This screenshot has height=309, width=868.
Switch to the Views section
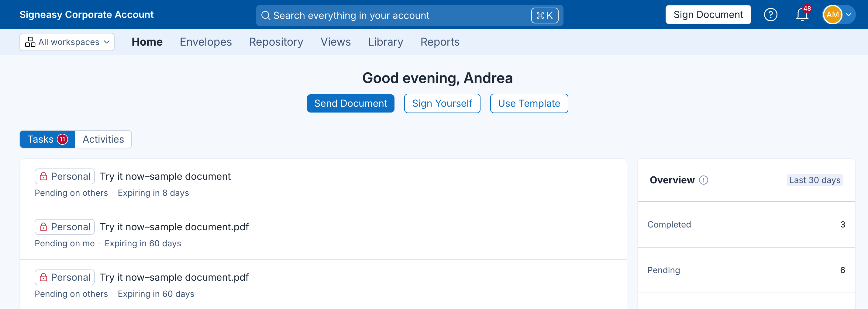[x=336, y=42]
